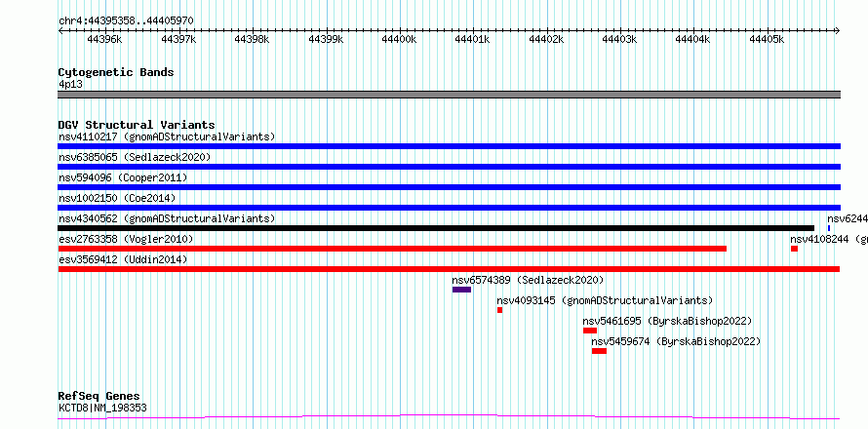Click the nsv6574389 (Sedlazeck2020) label
The width and height of the screenshot is (868, 429).
[x=528, y=280]
